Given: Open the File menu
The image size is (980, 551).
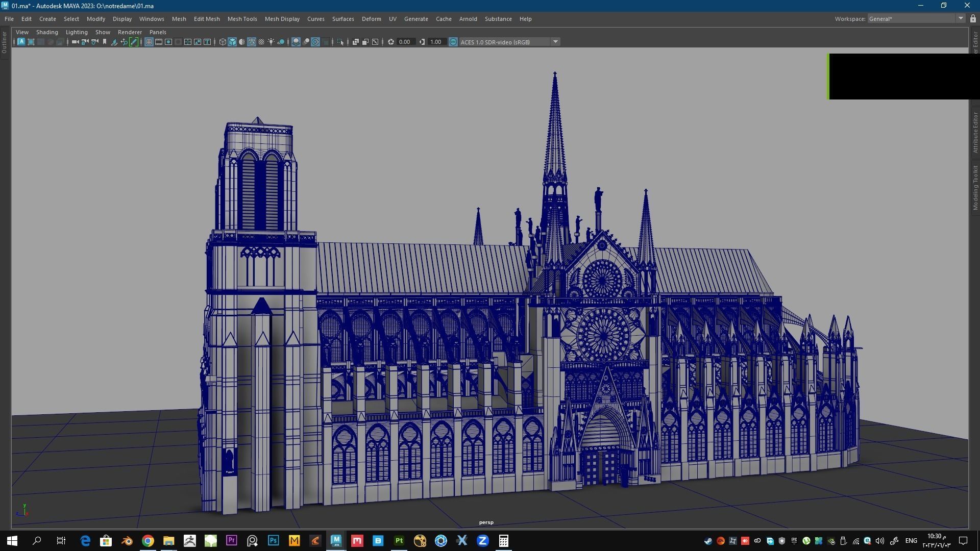Looking at the screenshot, I should [x=9, y=19].
